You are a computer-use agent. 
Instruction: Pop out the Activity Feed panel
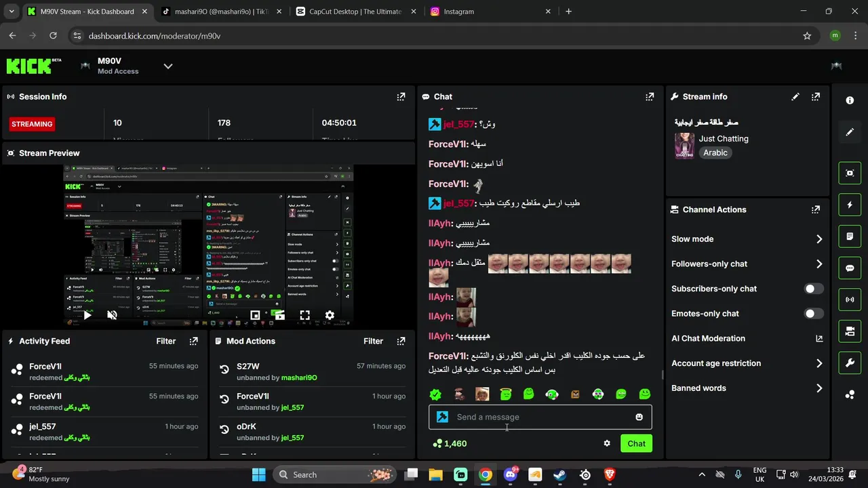193,341
